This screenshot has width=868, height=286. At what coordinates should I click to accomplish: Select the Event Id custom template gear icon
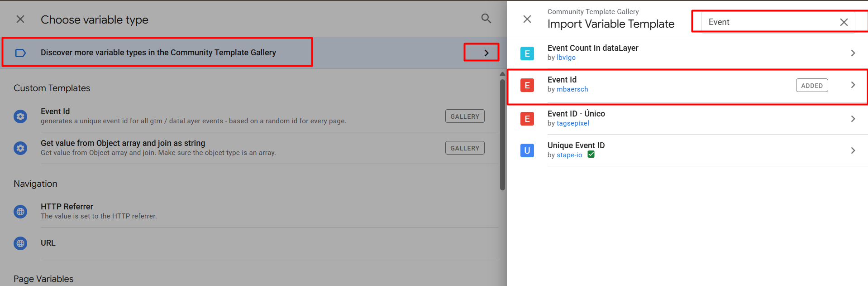20,116
